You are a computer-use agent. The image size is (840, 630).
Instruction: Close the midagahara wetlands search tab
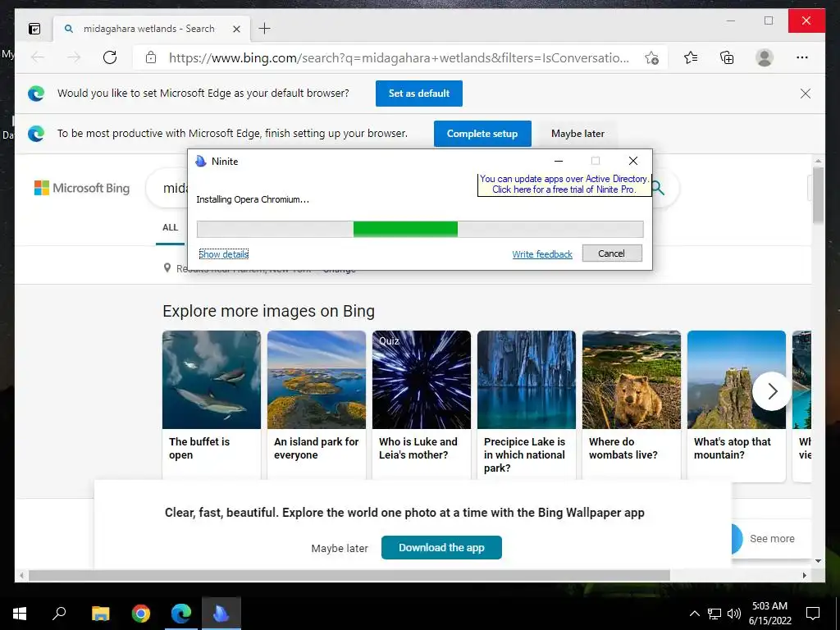click(x=236, y=29)
